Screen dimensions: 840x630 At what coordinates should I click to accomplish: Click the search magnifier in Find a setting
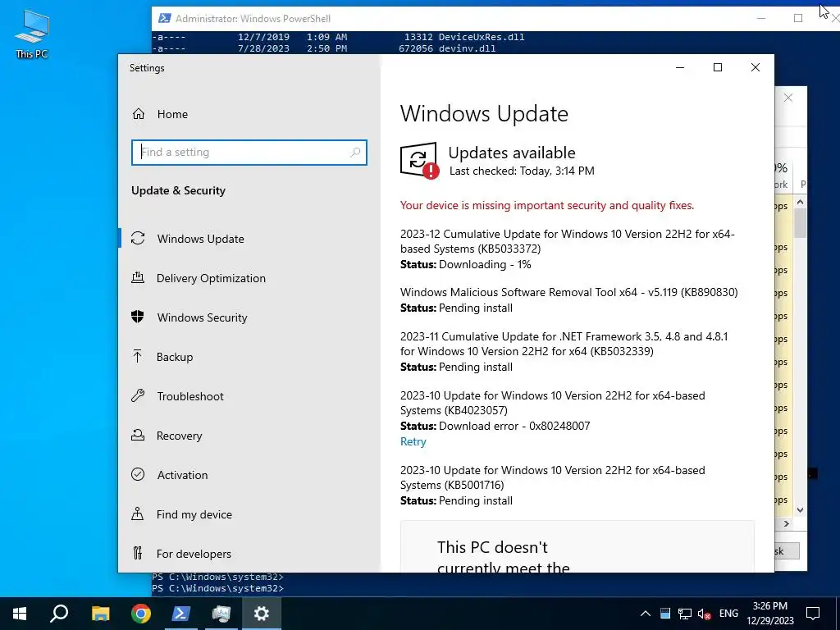355,152
